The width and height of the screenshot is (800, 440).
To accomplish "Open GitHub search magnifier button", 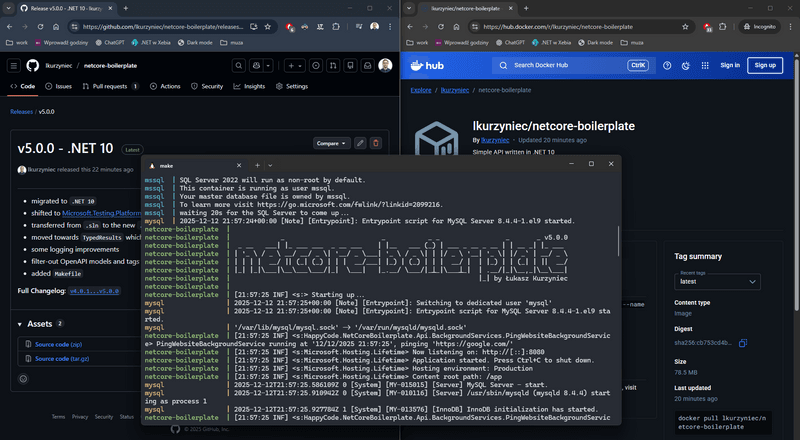I will 238,65.
